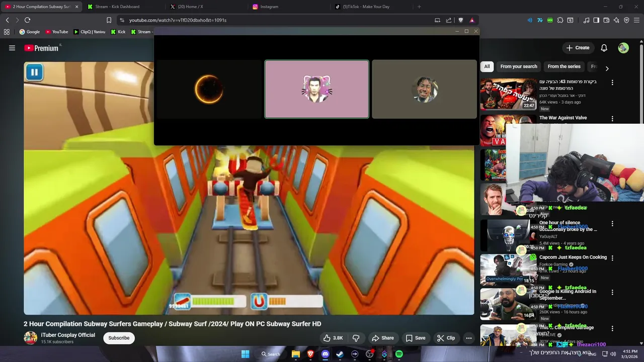The height and width of the screenshot is (362, 644).
Task: Select the glowing orange ring participant tile
Action: 209,89
